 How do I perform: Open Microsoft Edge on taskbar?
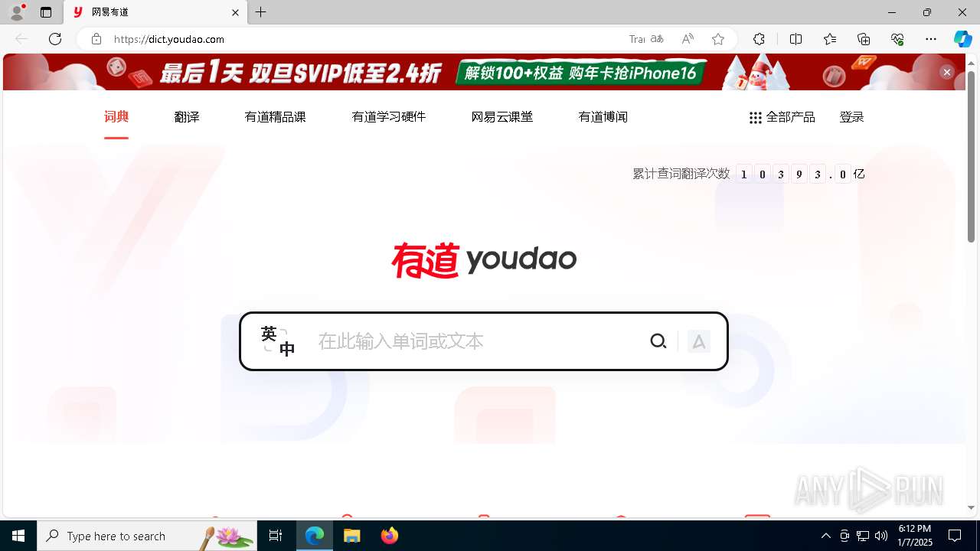pyautogui.click(x=315, y=536)
